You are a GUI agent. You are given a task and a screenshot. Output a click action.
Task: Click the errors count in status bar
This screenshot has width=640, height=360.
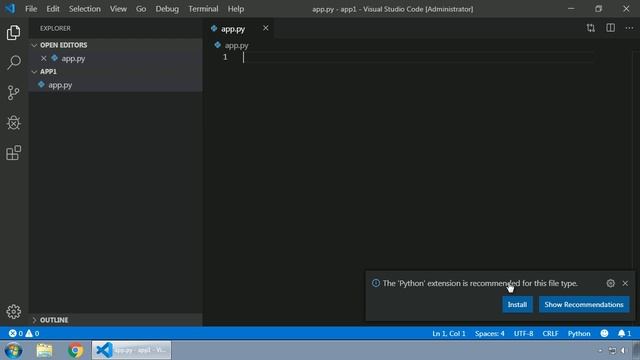[x=16, y=333]
